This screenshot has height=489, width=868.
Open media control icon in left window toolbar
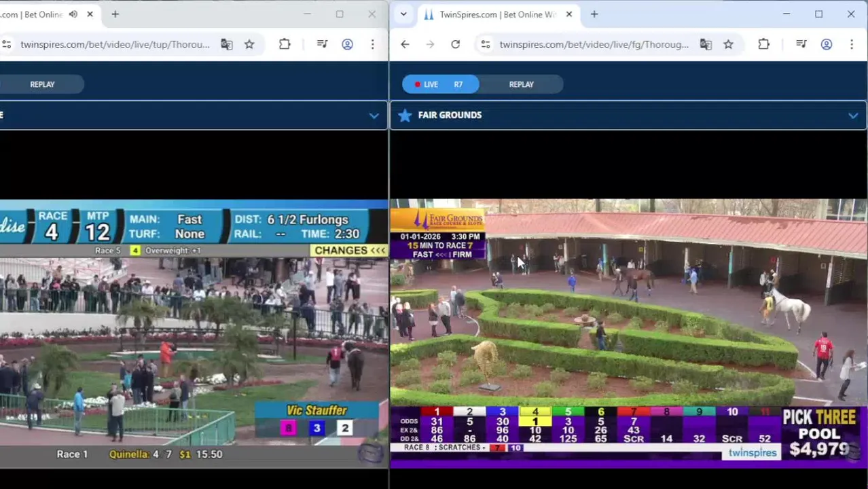[x=323, y=44]
